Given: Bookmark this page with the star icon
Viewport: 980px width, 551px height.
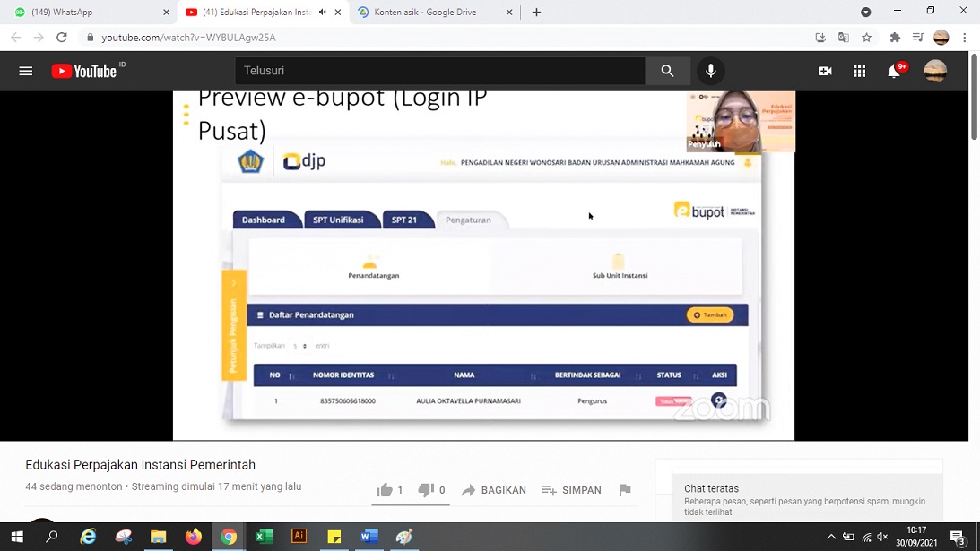Looking at the screenshot, I should pyautogui.click(x=867, y=38).
